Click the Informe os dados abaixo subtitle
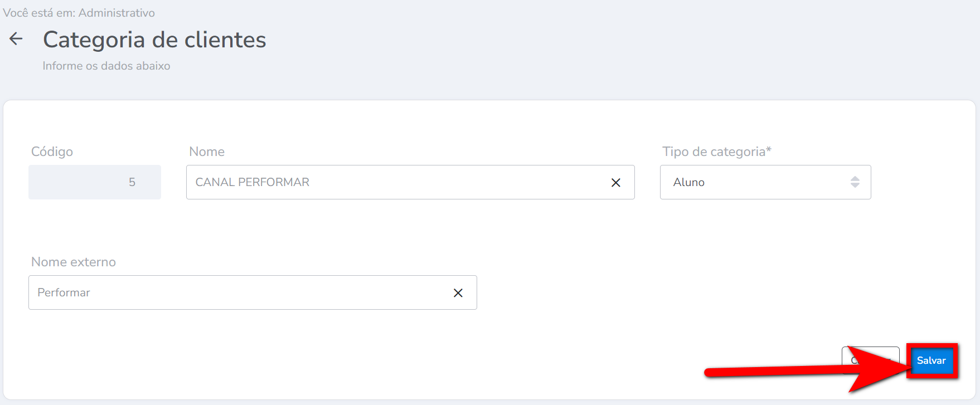Screen dimensions: 980x405 106,66
